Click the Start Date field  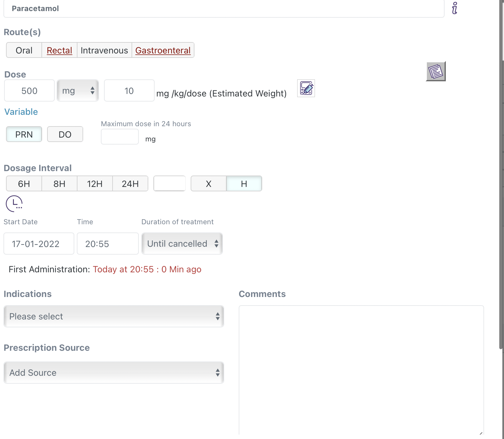click(x=39, y=244)
